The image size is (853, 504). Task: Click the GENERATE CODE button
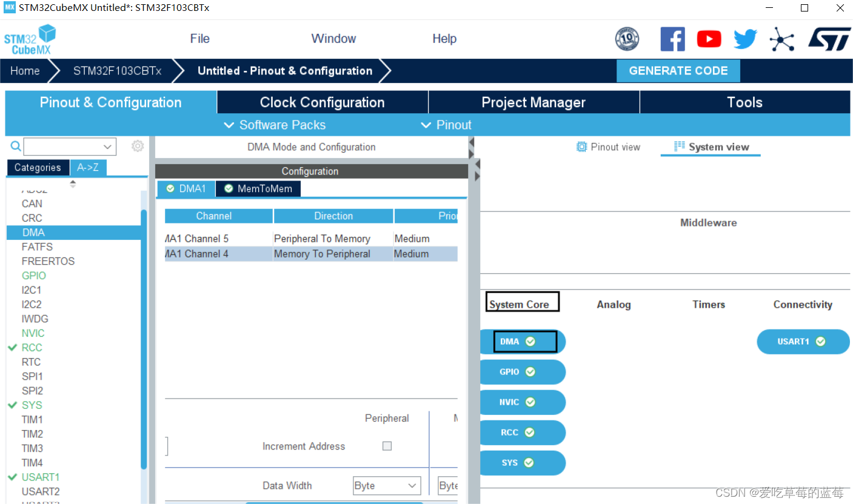click(678, 71)
